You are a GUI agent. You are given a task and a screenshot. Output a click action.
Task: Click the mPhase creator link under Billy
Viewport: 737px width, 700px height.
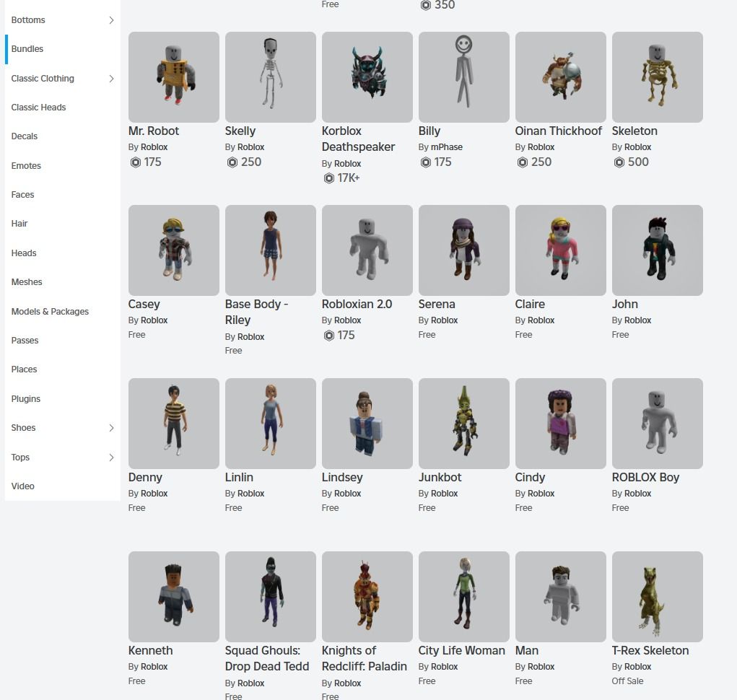446,146
